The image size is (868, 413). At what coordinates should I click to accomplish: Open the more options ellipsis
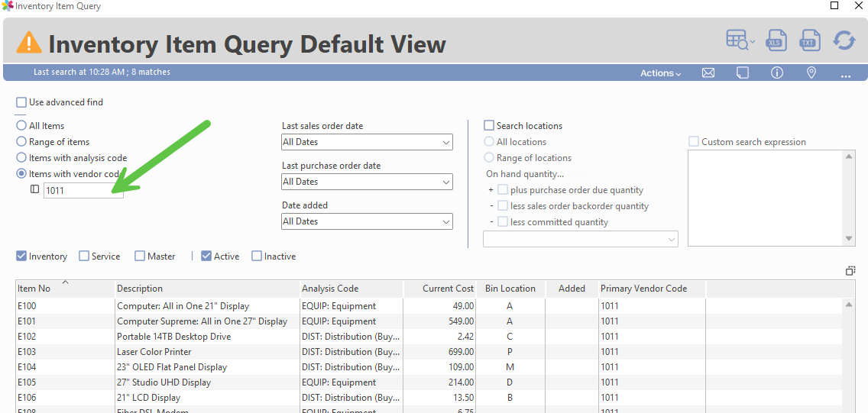click(x=845, y=75)
